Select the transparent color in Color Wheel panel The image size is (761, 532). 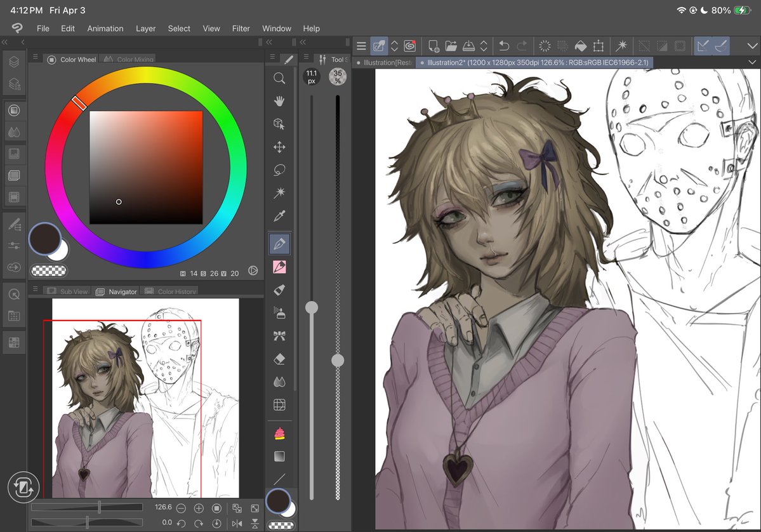click(49, 270)
